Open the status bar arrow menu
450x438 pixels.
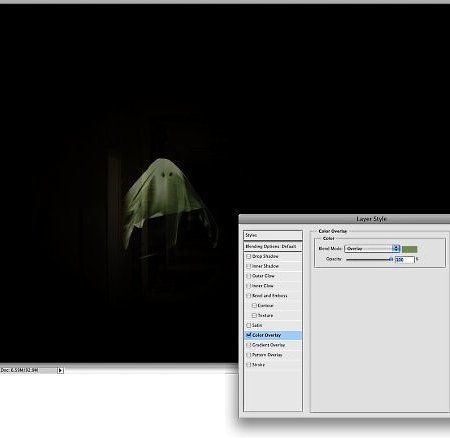click(60, 370)
